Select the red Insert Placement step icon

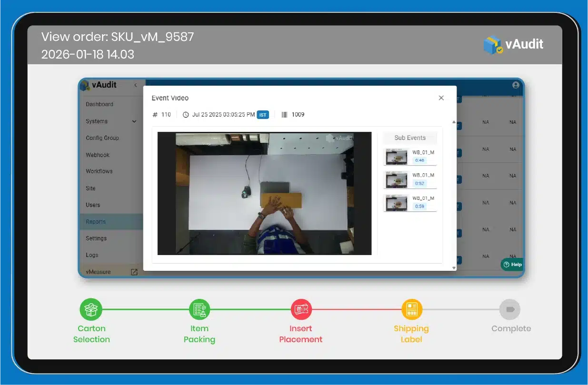tap(301, 309)
